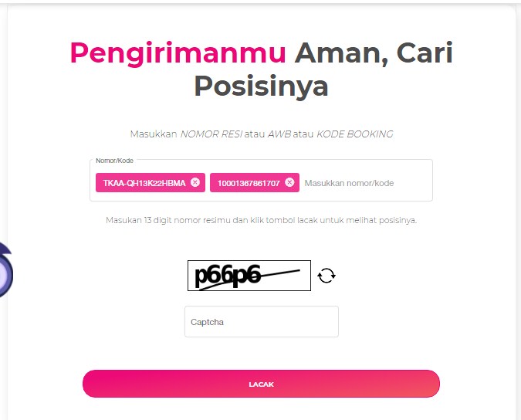Click the LACAK button
The image size is (521, 420).
click(x=261, y=384)
